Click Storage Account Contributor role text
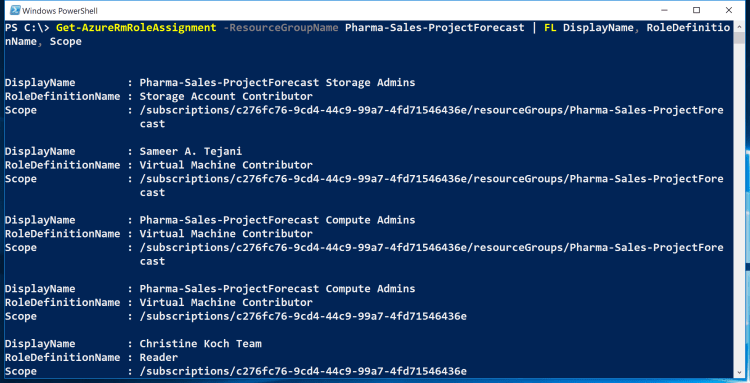 (226, 97)
